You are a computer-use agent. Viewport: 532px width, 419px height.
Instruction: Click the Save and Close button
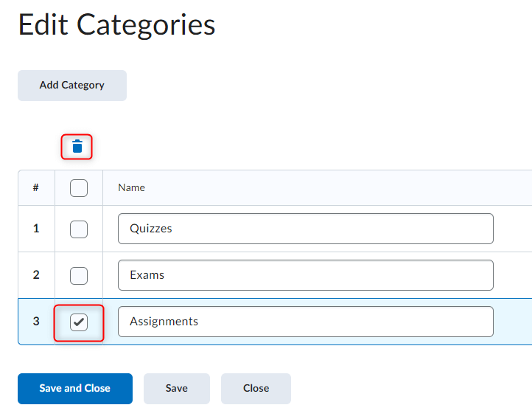75,388
